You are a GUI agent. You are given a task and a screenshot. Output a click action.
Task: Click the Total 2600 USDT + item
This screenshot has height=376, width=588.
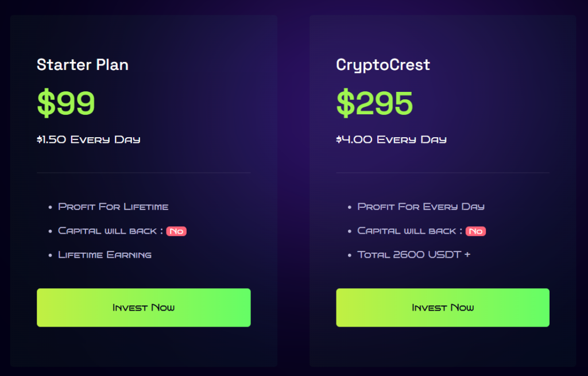pos(413,255)
